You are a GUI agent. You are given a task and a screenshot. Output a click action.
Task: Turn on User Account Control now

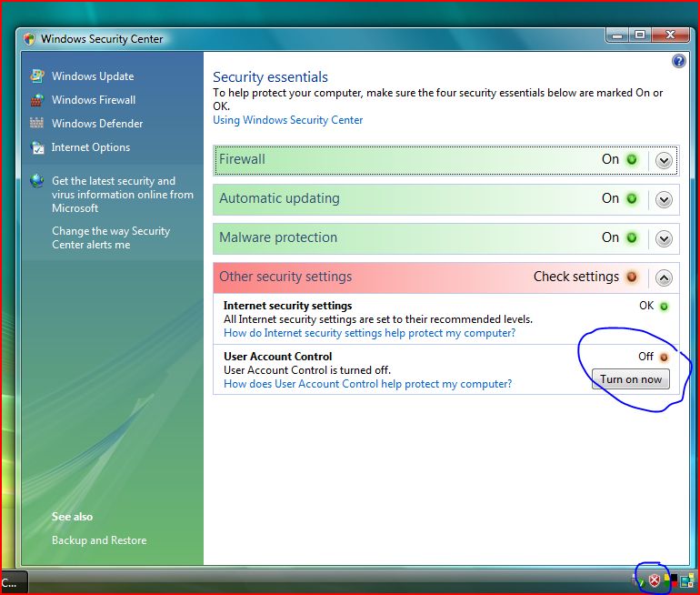(x=630, y=379)
